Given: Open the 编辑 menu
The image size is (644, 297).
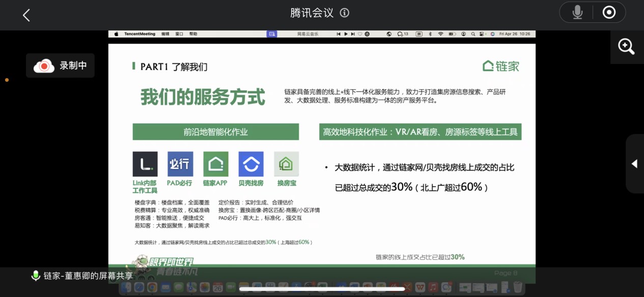Looking at the screenshot, I should 165,34.
